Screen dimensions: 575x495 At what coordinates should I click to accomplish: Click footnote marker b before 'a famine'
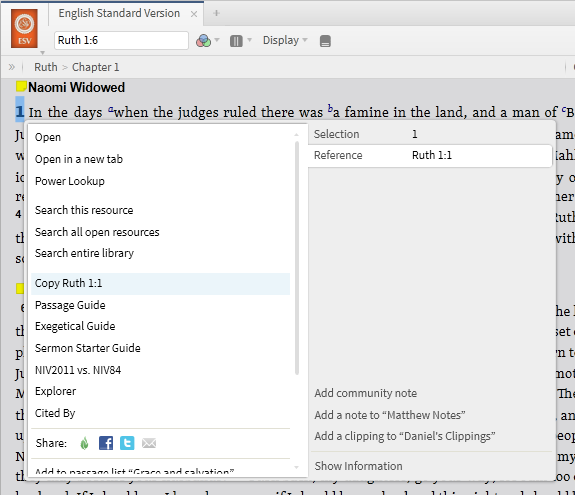pos(330,109)
